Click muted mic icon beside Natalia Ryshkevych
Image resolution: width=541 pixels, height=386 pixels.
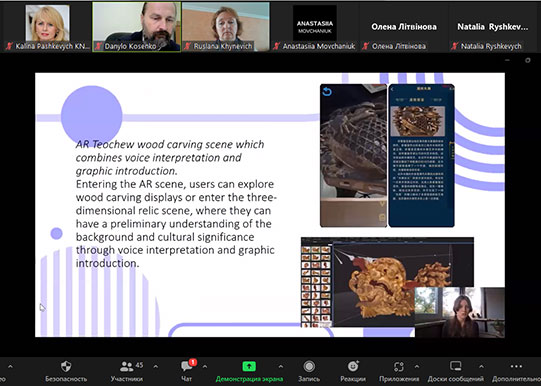455,46
